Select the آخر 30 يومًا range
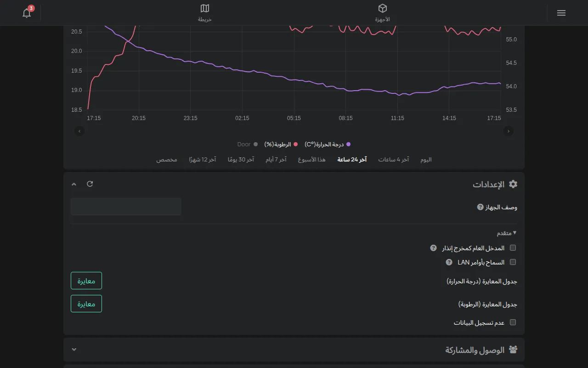 [241, 160]
